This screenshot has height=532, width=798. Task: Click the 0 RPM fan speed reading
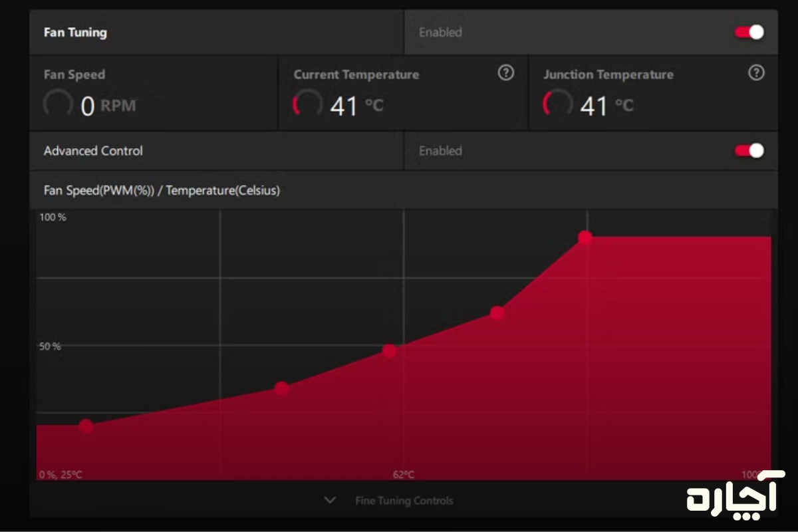[108, 106]
